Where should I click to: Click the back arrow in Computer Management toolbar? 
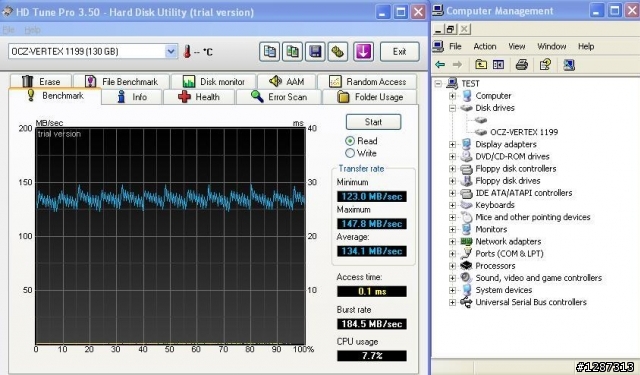[440, 64]
